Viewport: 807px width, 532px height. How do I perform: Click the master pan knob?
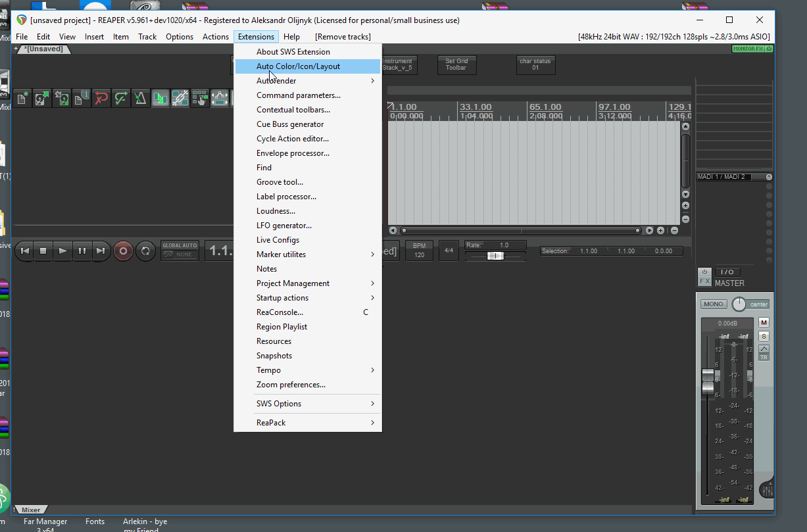click(739, 304)
